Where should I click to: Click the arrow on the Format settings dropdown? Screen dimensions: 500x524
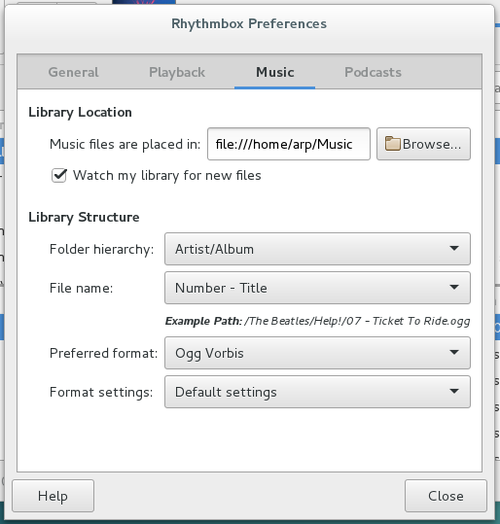click(x=454, y=391)
